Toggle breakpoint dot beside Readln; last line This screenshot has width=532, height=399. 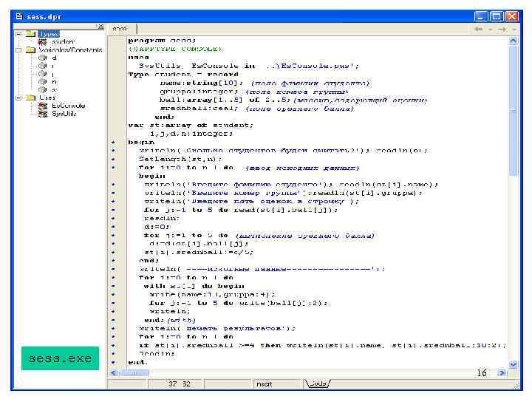tap(113, 353)
